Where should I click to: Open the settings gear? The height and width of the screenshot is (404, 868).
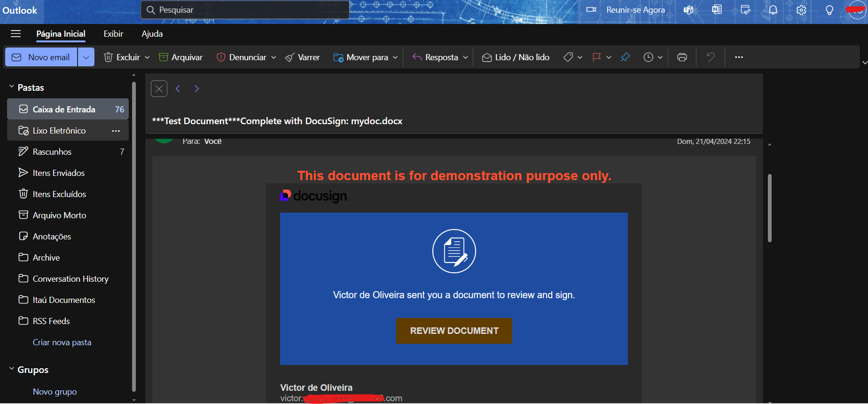pos(801,10)
